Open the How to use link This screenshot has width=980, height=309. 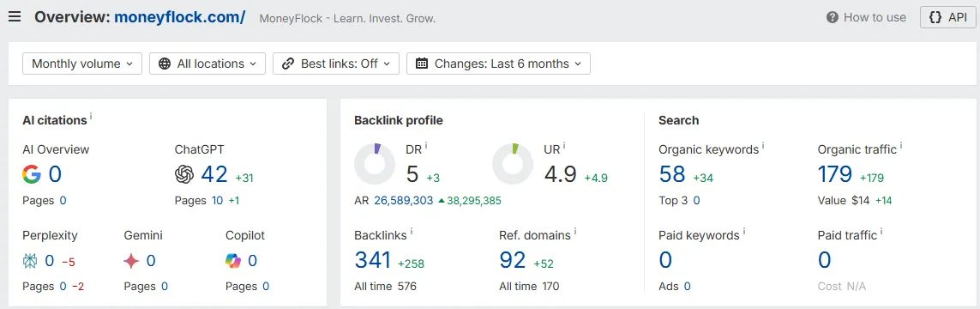coord(866,17)
